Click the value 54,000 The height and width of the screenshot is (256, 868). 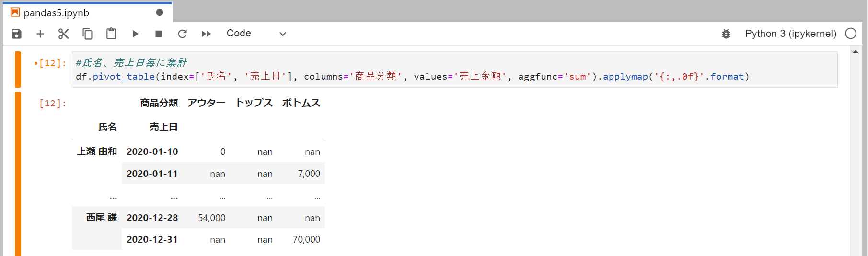pyautogui.click(x=212, y=218)
